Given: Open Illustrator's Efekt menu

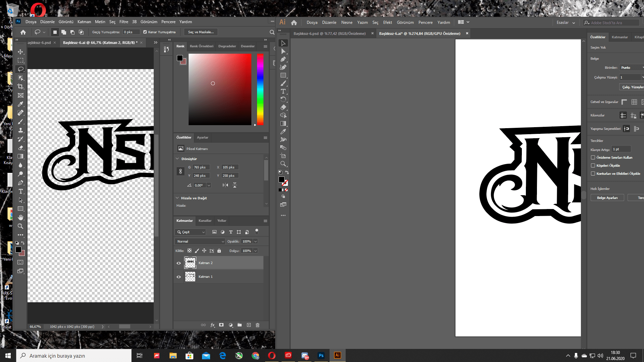Looking at the screenshot, I should pyautogui.click(x=388, y=22).
